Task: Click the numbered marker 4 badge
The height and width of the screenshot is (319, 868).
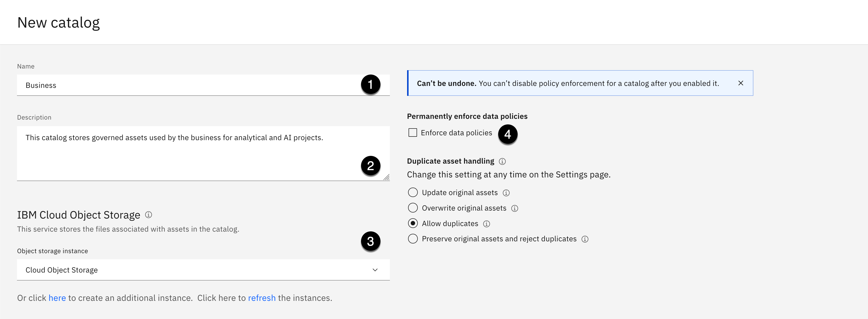Action: coord(507,134)
